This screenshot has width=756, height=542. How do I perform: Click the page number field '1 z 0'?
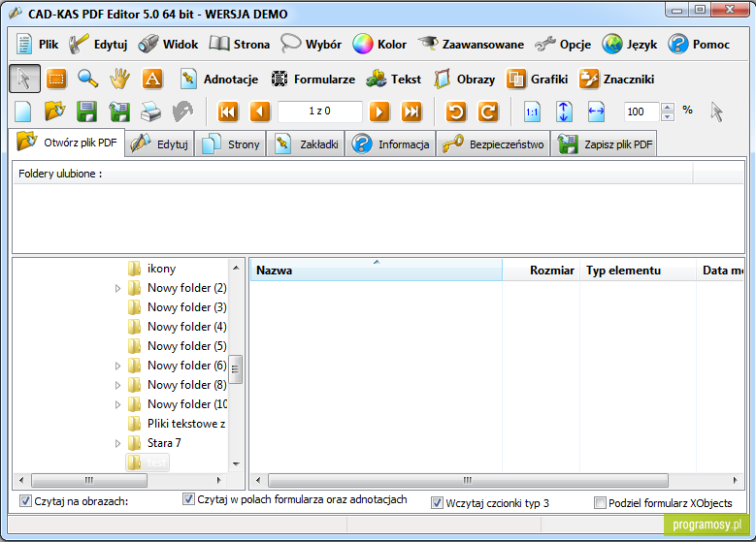[x=320, y=112]
